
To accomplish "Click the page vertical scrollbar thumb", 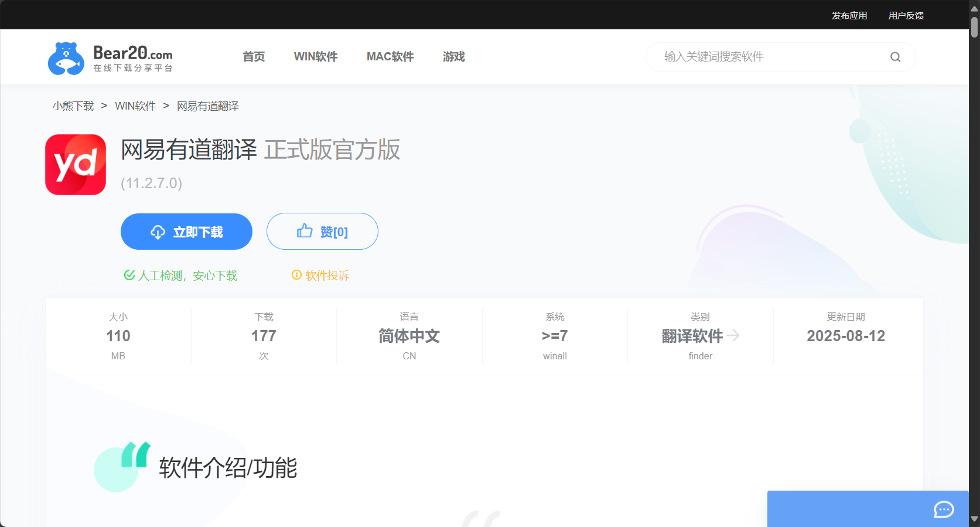I will coord(975,27).
